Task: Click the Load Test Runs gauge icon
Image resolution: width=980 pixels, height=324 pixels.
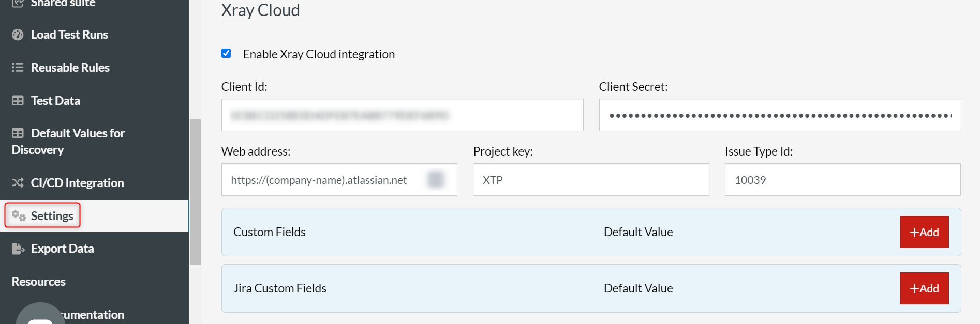Action: (18, 35)
